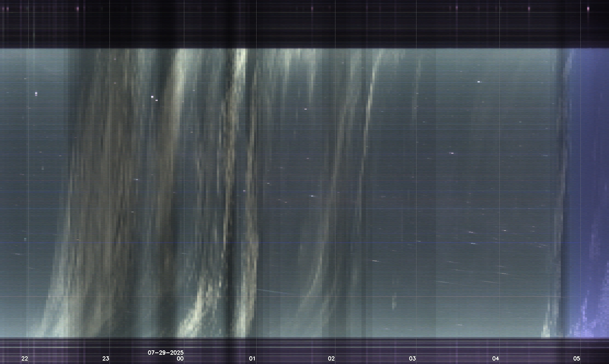The width and height of the screenshot is (609, 364).
Task: Click bright white dot between 03 and 04
Action: [x=479, y=82]
